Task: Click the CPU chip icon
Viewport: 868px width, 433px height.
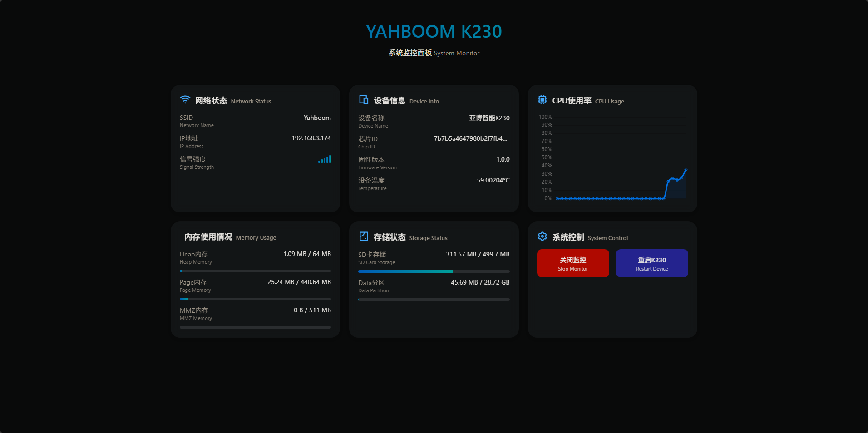Action: pyautogui.click(x=542, y=100)
